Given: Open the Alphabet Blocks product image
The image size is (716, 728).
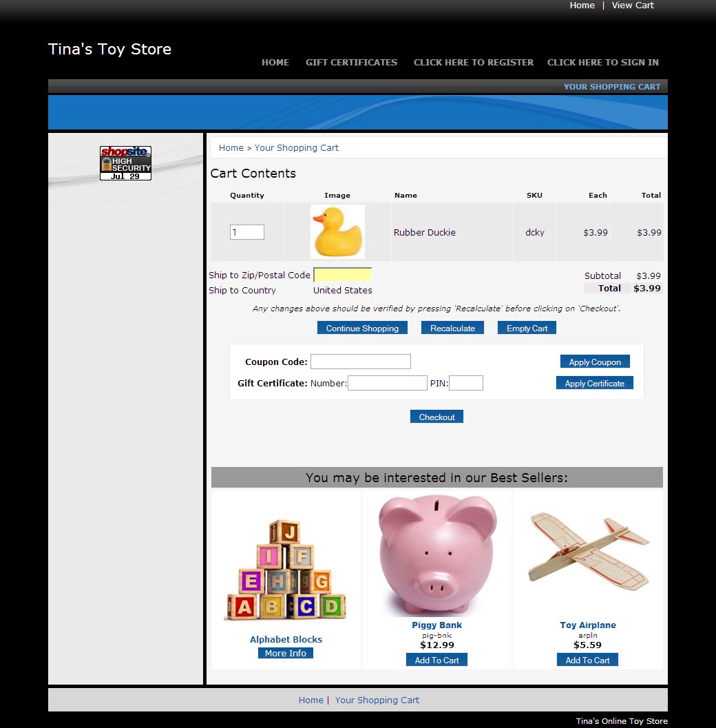Looking at the screenshot, I should click(285, 571).
